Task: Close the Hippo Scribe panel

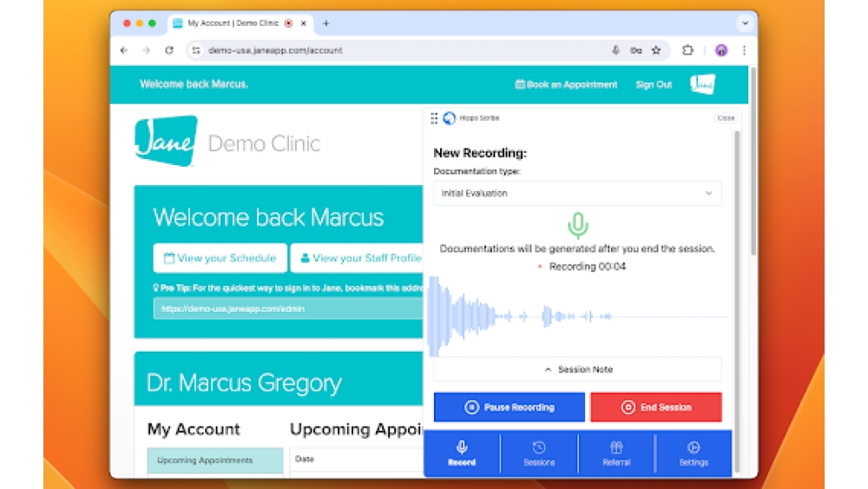Action: click(x=726, y=118)
